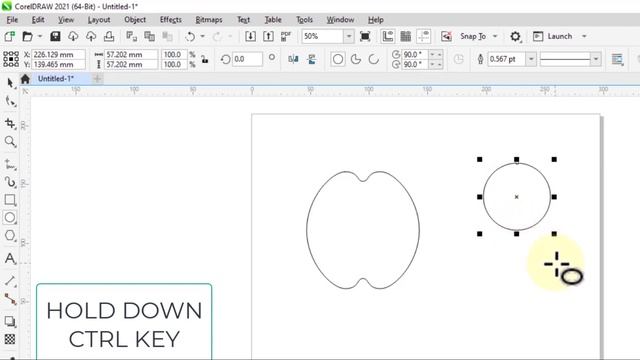Select the Ellipse tool

tap(10, 218)
